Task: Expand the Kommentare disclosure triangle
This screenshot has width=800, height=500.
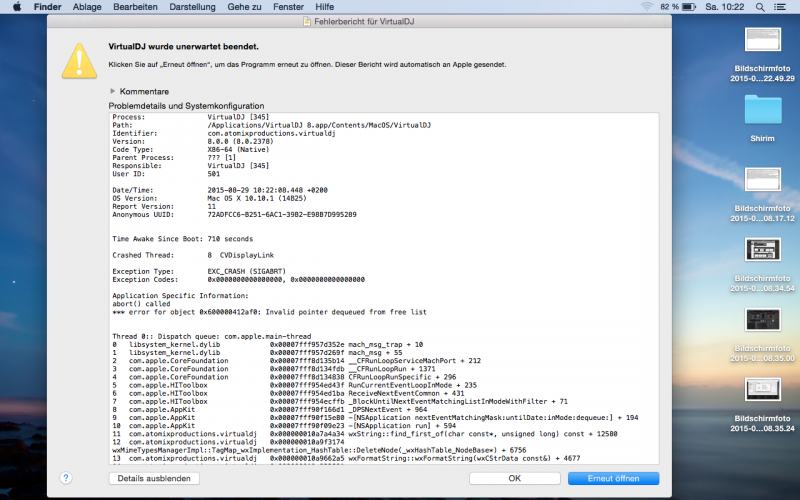Action: pyautogui.click(x=112, y=91)
